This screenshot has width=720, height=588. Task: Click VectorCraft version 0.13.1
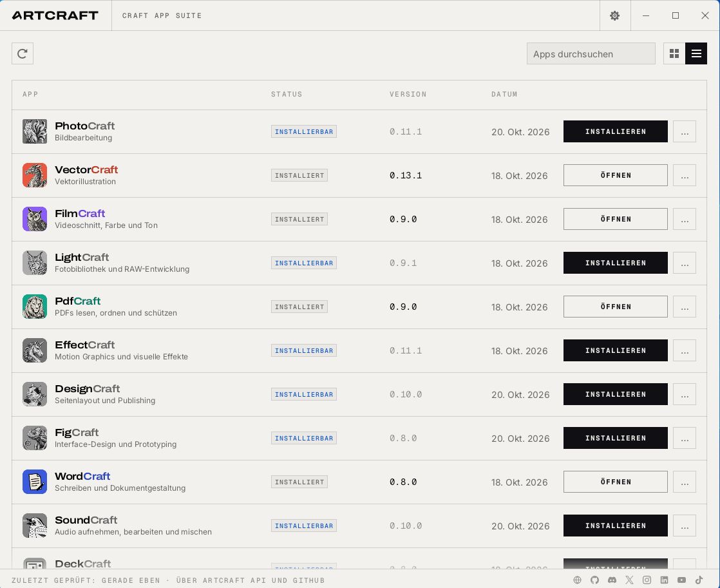coord(406,175)
